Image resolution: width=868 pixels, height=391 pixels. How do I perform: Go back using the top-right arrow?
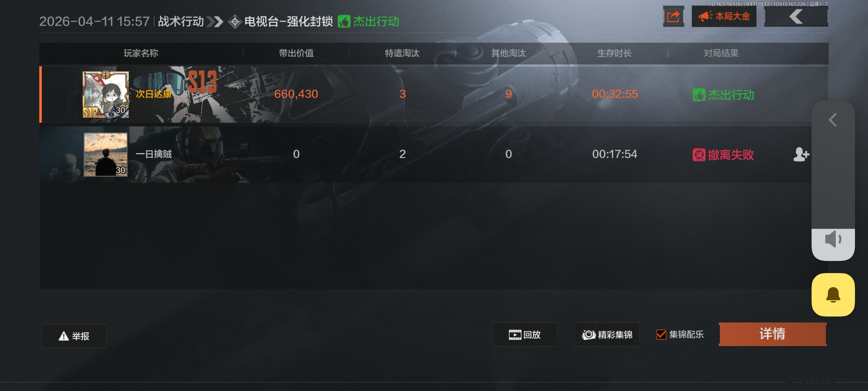(796, 16)
